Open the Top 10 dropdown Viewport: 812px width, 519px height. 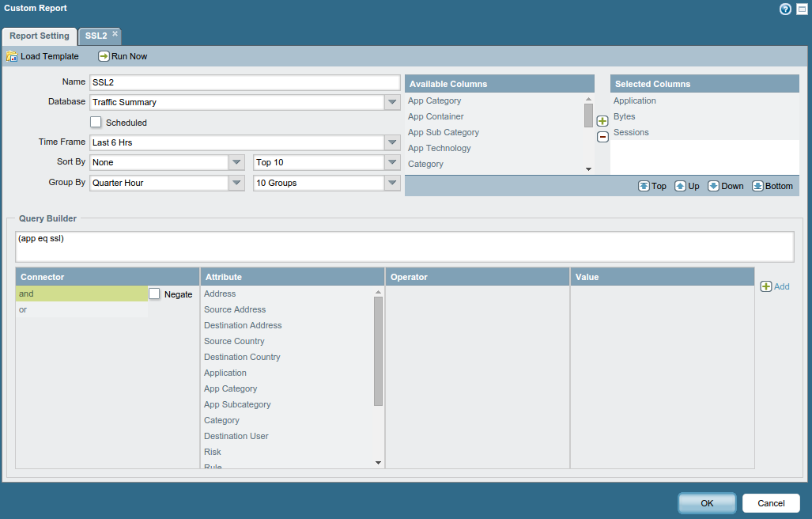392,162
